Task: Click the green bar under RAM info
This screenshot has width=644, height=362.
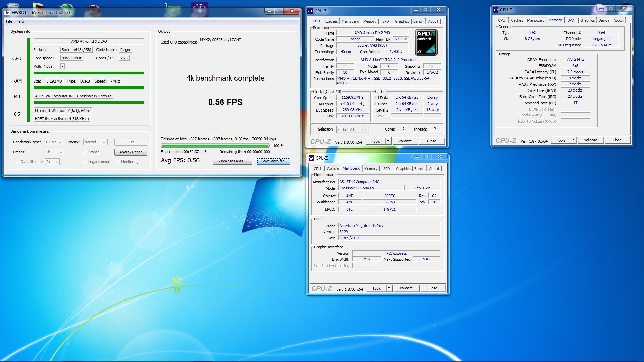Action: click(89, 88)
